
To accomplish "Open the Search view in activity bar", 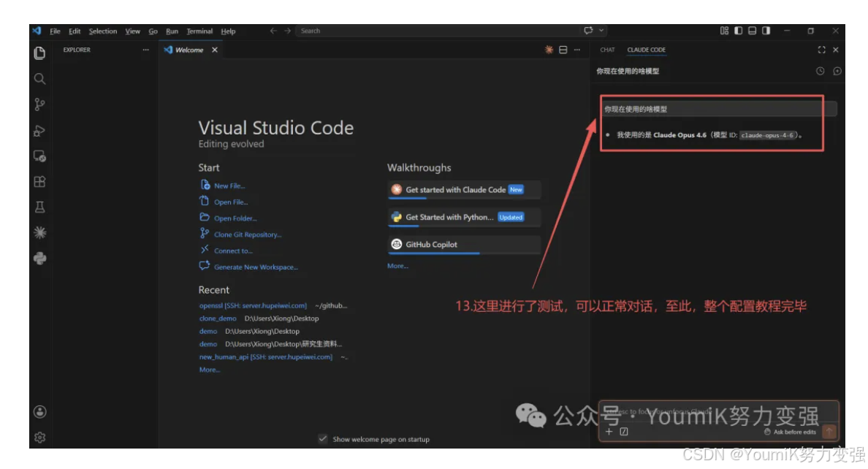I will [39, 79].
